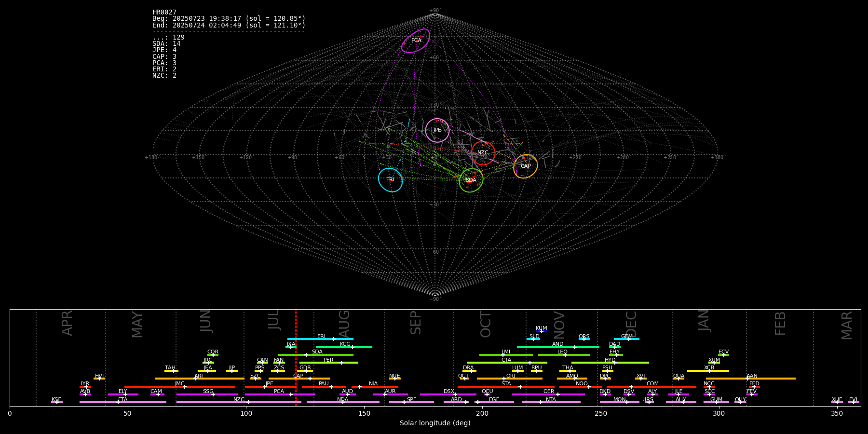
Task: Click the green SDA activity bar in timeline
Action: tap(316, 355)
